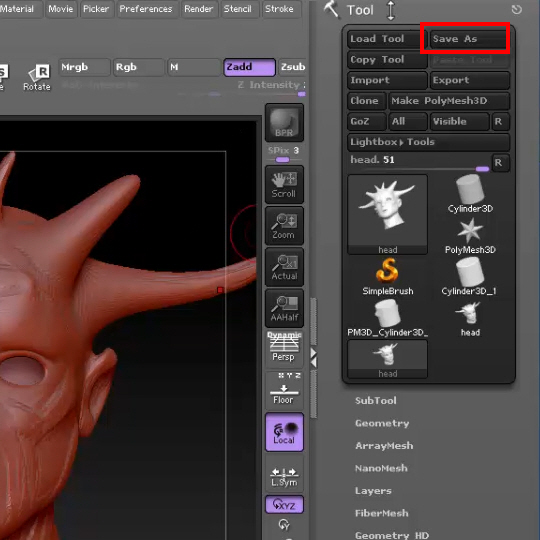Click the Visible button
Screen dimensions: 540x540
(x=459, y=122)
